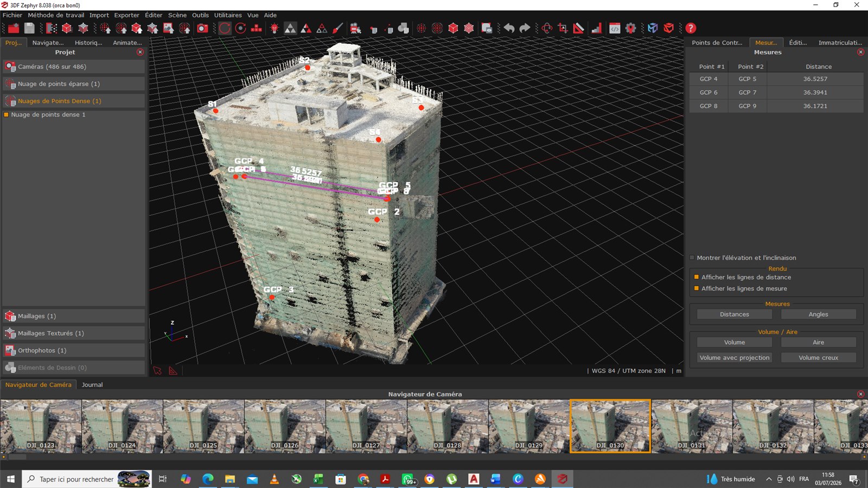The width and height of the screenshot is (868, 488).
Task: Expand Nuage de points éparse (1) section
Action: point(74,84)
